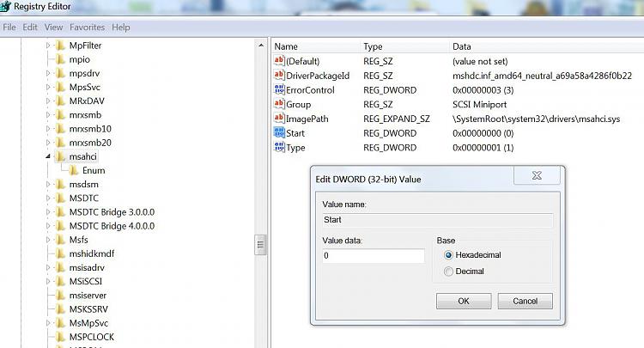Click the Group string value icon
Screen dimensions: 644x348
tap(279, 104)
